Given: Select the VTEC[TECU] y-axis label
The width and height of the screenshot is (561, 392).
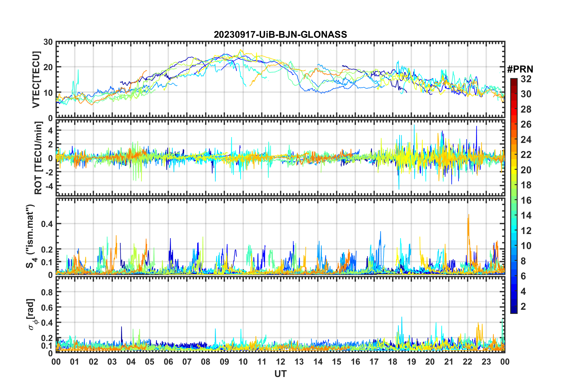Looking at the screenshot, I should click(x=36, y=80).
